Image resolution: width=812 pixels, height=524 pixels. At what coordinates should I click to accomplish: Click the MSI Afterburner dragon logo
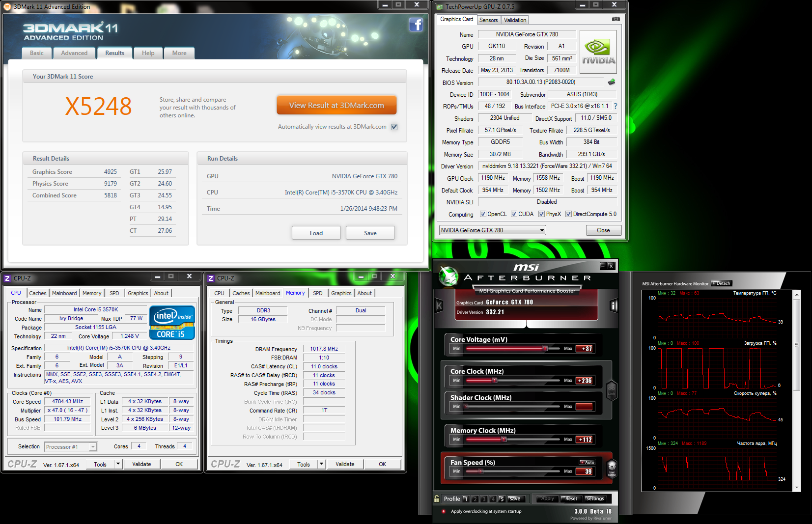(448, 276)
